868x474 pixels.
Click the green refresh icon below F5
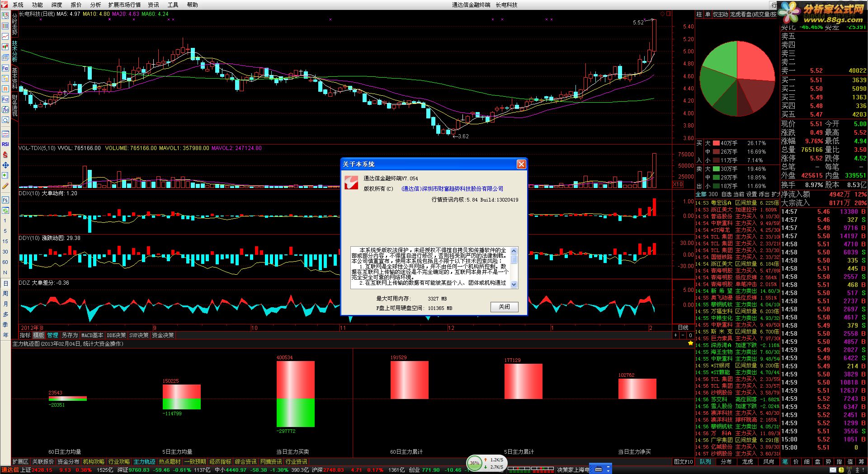pyautogui.click(x=5, y=210)
